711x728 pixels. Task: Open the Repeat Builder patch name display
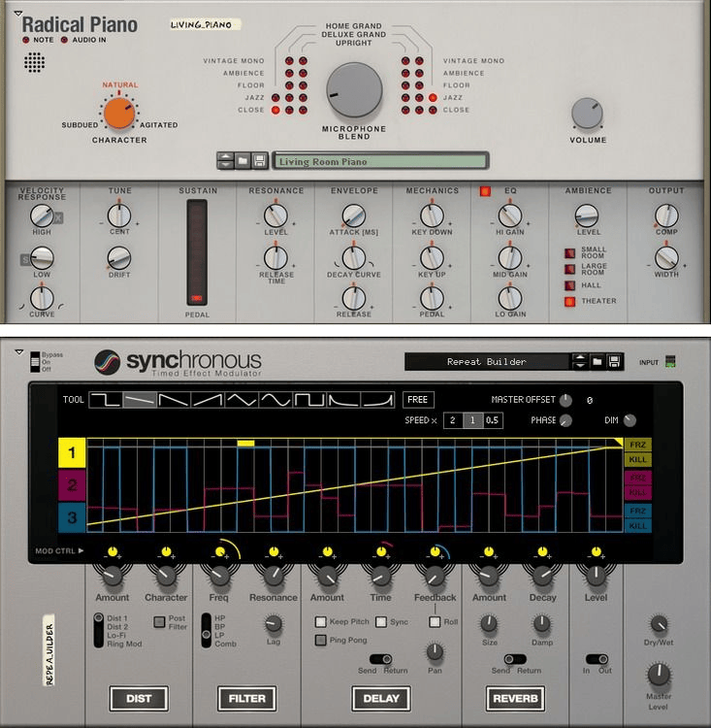click(487, 361)
